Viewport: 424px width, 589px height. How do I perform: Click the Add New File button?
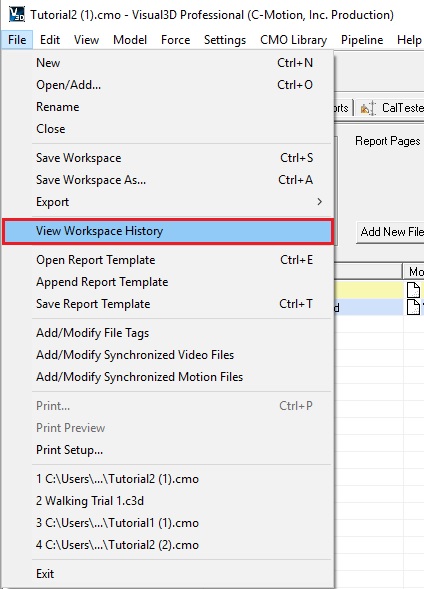(391, 232)
